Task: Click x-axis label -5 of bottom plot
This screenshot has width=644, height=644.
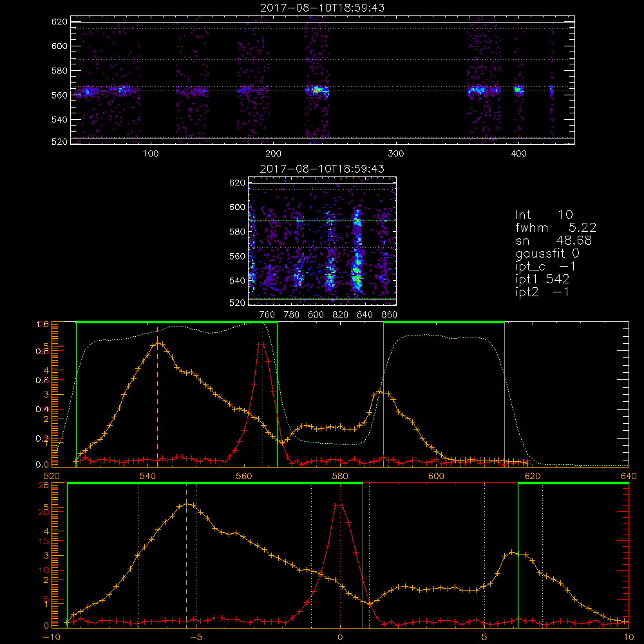Action: point(196,637)
